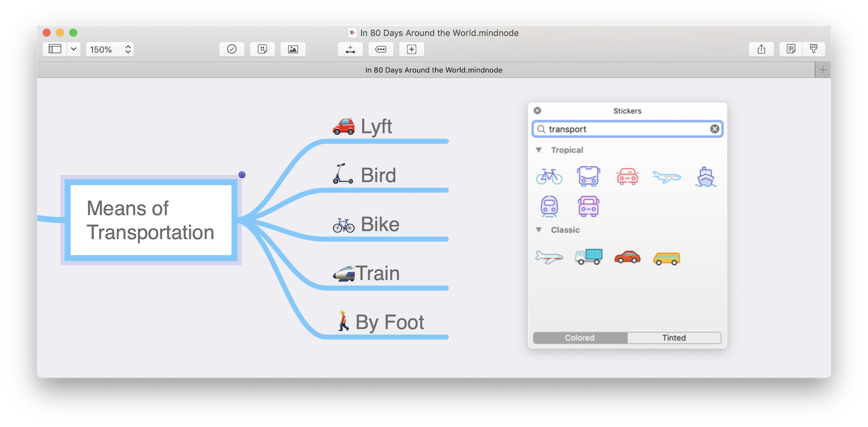This screenshot has height=427, width=868.
Task: Select the Tropical airplane sticker
Action: coord(667,177)
